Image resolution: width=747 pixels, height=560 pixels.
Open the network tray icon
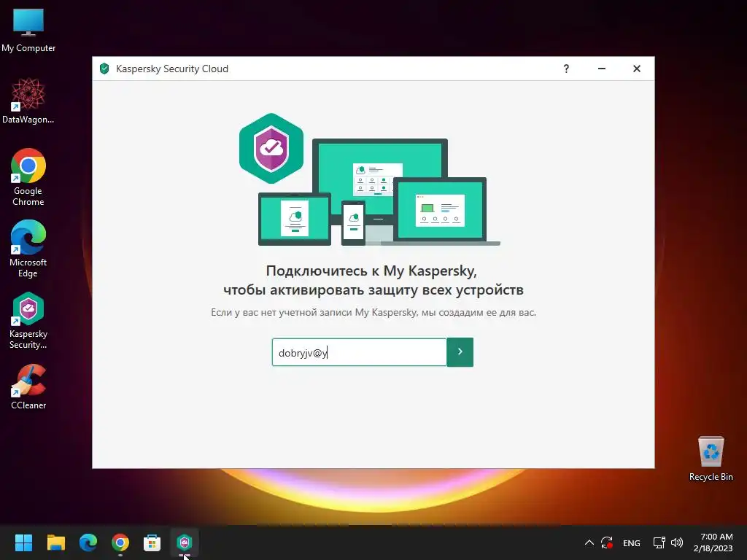(x=659, y=542)
